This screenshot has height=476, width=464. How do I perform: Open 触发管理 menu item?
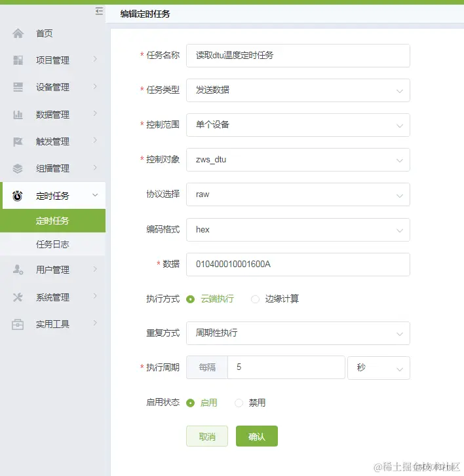coord(53,141)
